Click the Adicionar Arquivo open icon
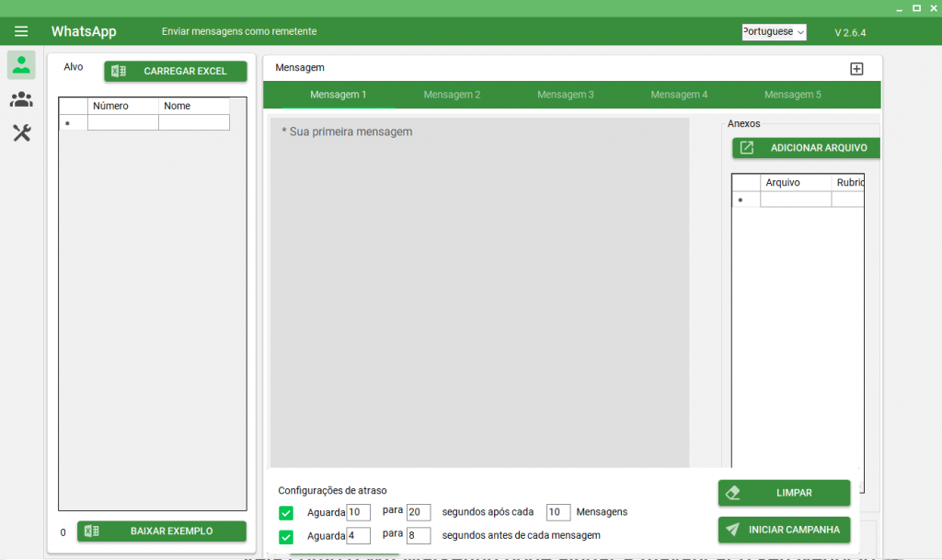 pyautogui.click(x=747, y=148)
